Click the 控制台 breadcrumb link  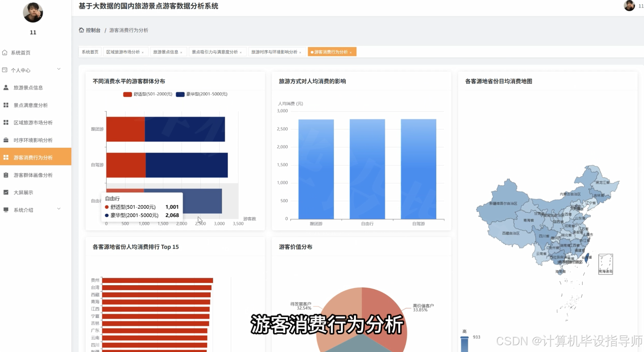pos(92,30)
